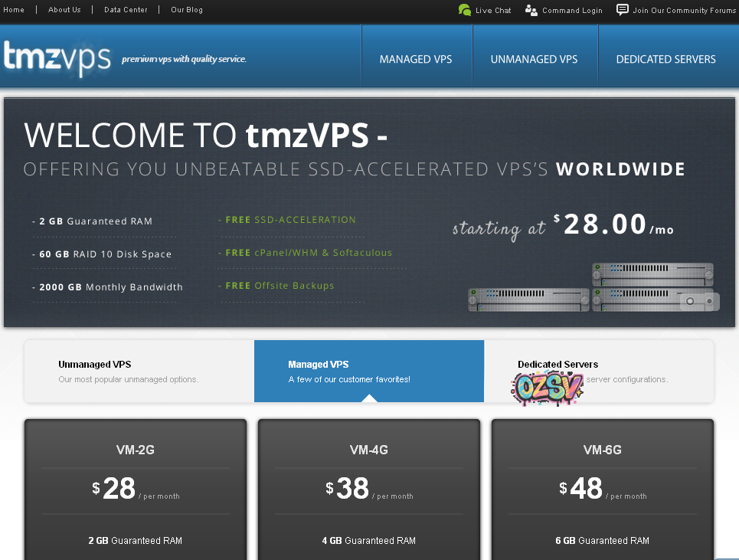Click '2 GB Guaranteed RAM' in banner list
The width and height of the screenshot is (739, 560).
(96, 221)
